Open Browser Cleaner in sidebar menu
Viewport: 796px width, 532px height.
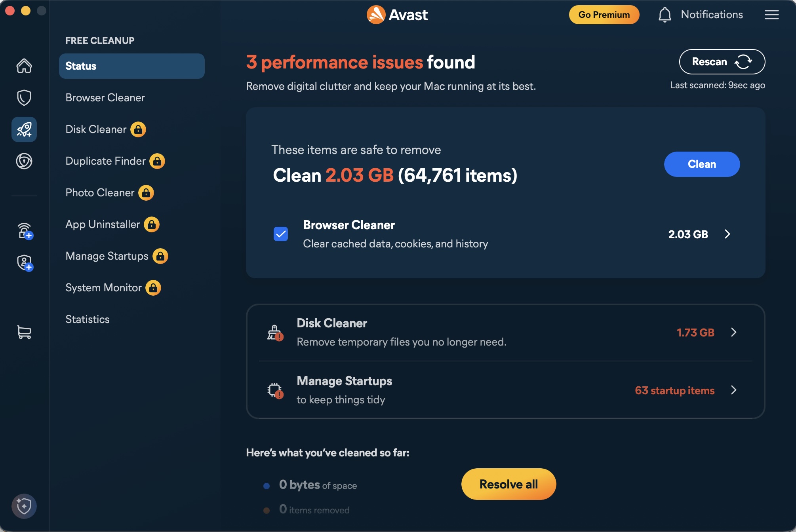pyautogui.click(x=105, y=98)
